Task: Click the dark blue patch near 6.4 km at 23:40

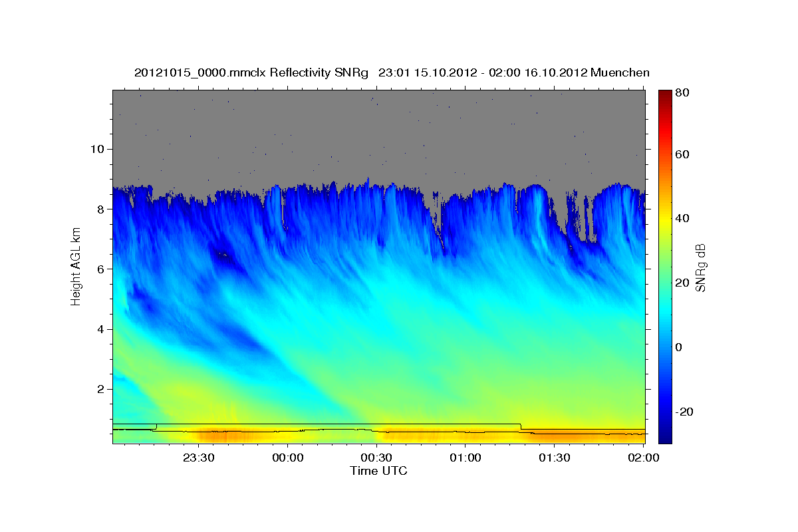Action: [x=223, y=257]
